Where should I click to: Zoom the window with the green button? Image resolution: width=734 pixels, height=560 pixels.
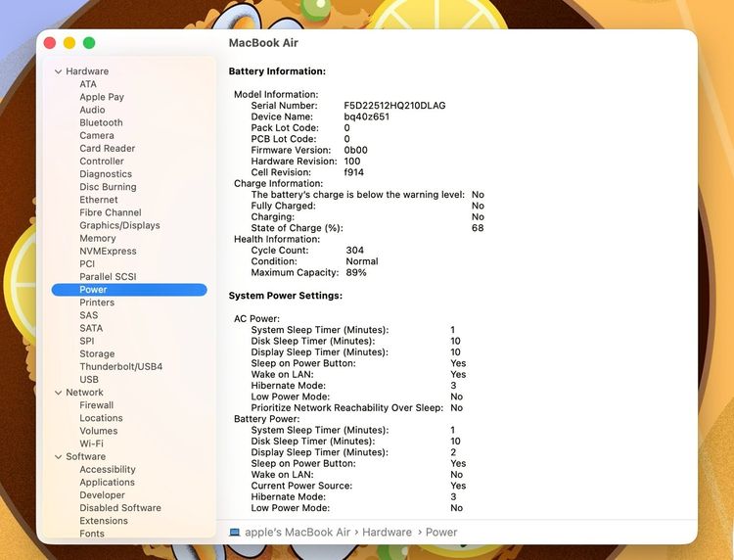pyautogui.click(x=89, y=43)
